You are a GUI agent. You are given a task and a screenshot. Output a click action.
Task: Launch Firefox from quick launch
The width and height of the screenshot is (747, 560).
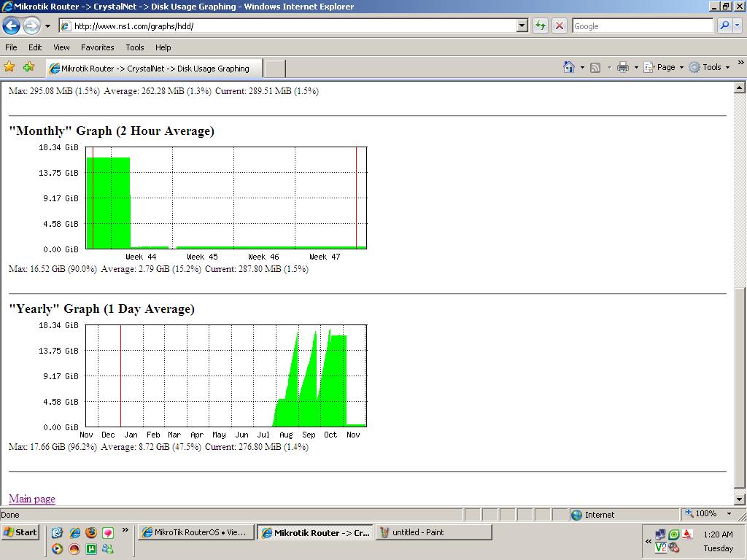point(91,532)
